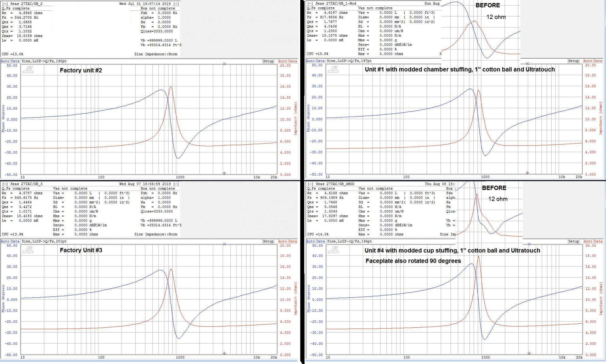Open Setup for the Factory Unit #3 graph
The image size is (606, 364).
pos(268,241)
